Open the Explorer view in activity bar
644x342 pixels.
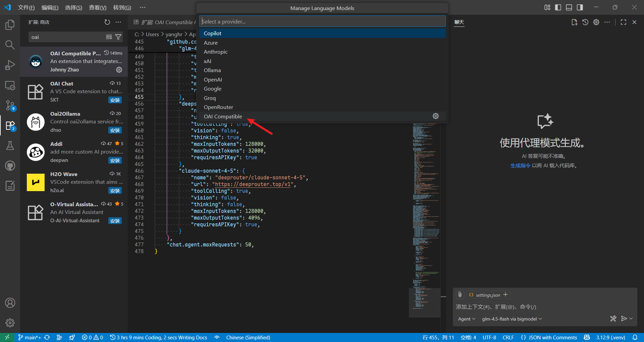[10, 25]
